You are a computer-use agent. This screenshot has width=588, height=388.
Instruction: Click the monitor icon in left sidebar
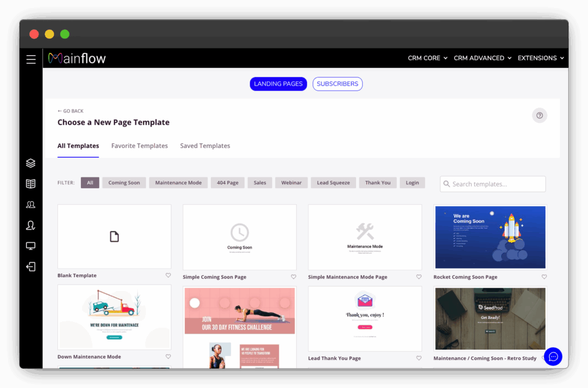pyautogui.click(x=31, y=246)
